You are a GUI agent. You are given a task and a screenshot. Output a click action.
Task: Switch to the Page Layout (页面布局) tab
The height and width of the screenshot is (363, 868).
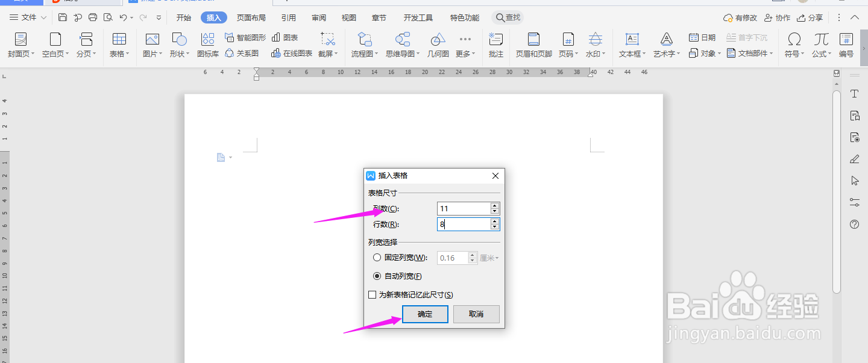tap(251, 18)
